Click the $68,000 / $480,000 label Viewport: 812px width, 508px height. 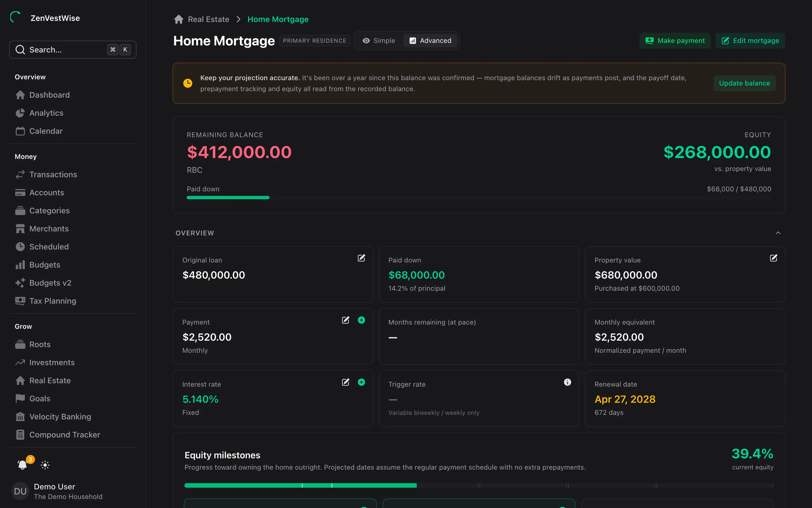[x=739, y=189]
